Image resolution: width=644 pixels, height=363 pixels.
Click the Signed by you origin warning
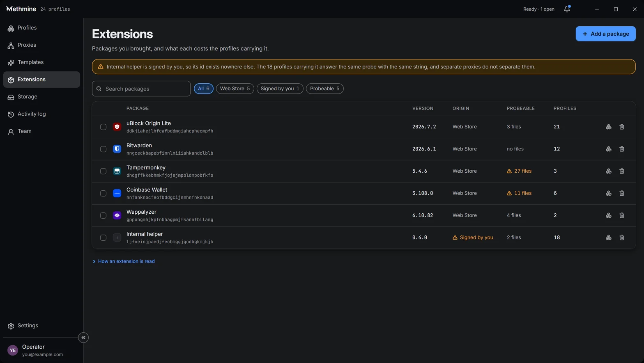click(x=473, y=237)
